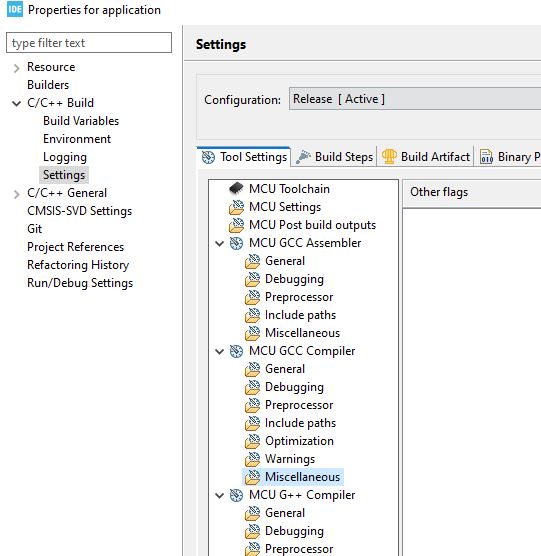Viewport: 541px width, 556px height.
Task: Click the MCU Toolchain chip icon
Action: (x=236, y=189)
